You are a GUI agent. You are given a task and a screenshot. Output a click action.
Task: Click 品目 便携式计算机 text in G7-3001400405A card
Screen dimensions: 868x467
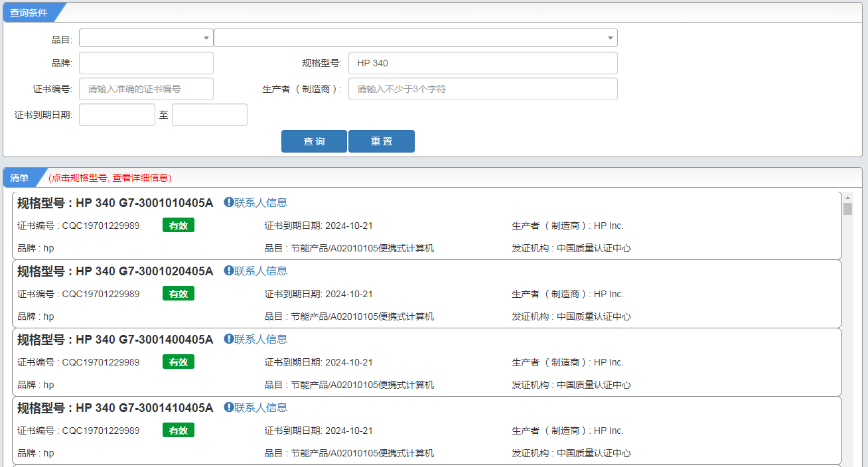tap(350, 385)
